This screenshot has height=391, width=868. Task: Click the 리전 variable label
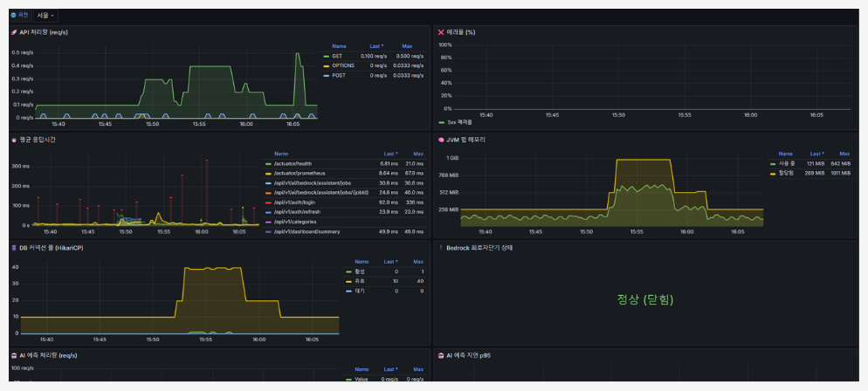tap(23, 16)
